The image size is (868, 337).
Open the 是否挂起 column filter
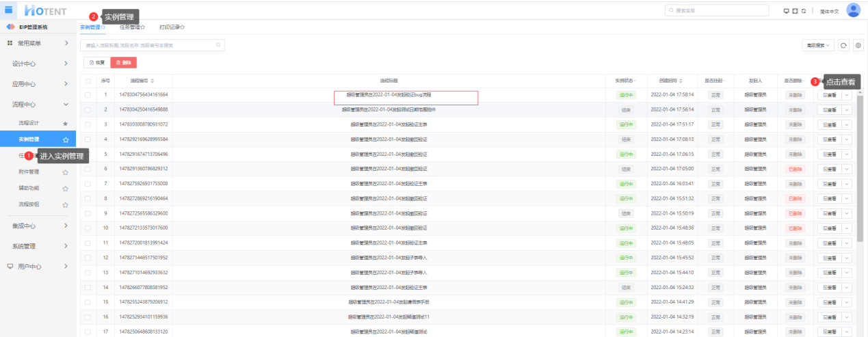coord(723,81)
